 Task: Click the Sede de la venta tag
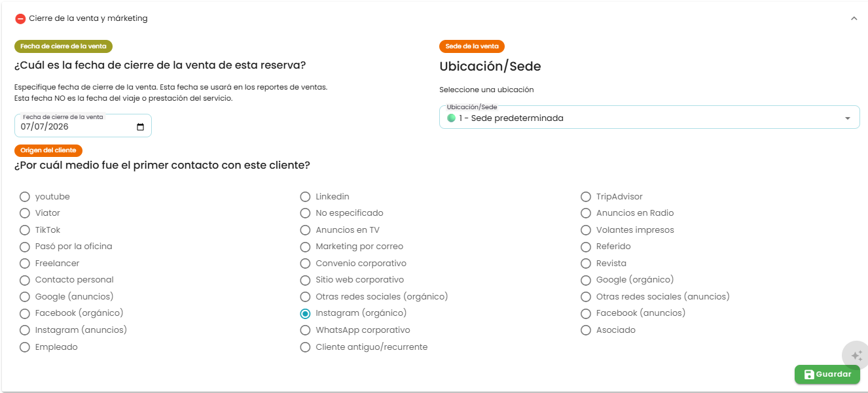472,46
